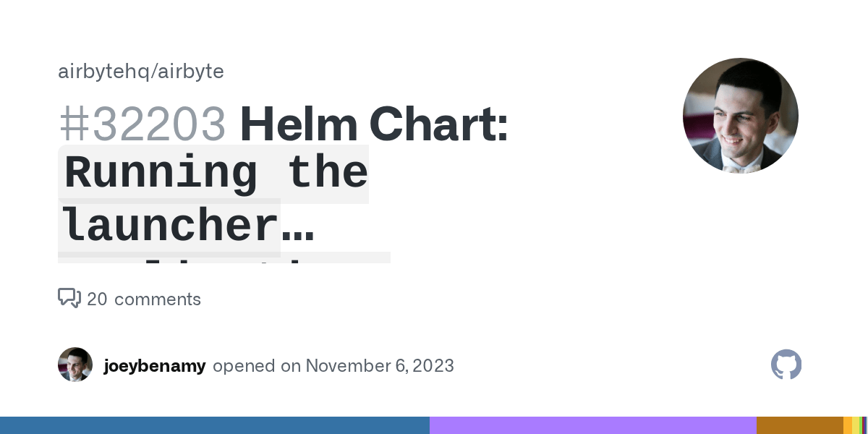Click joeybenamy's small avatar beside username
The width and height of the screenshot is (868, 434).
point(75,365)
